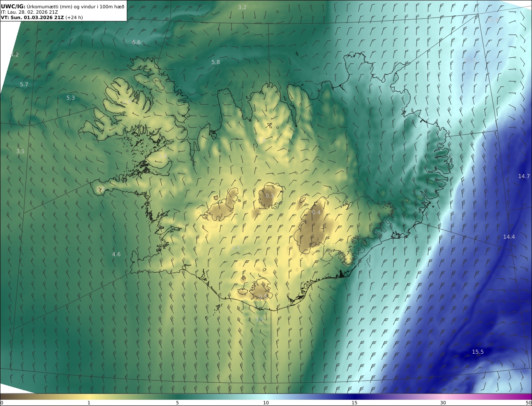Click the 15.5 value label
The width and height of the screenshot is (532, 406).
(478, 352)
